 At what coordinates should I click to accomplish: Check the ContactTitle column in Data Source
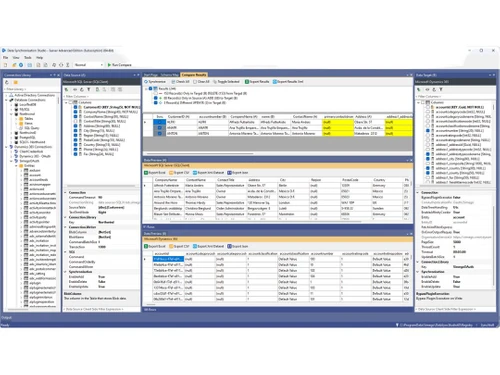click(x=75, y=121)
